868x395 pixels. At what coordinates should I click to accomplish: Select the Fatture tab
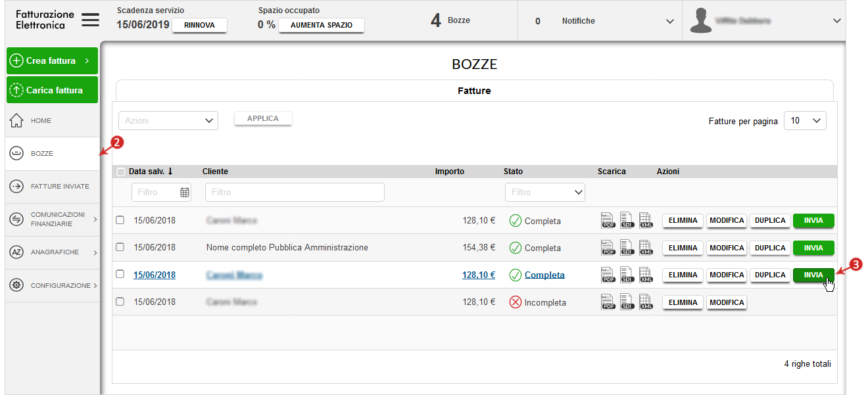[x=474, y=91]
